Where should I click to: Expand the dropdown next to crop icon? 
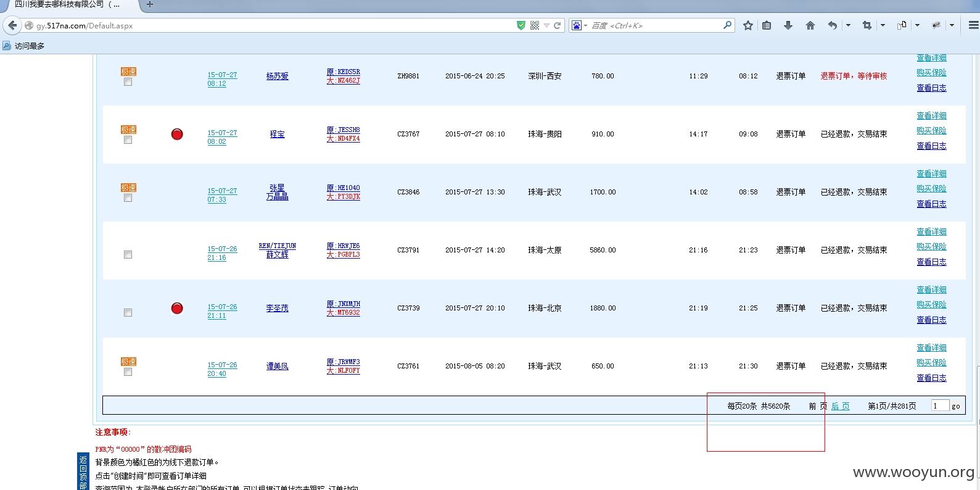[x=883, y=25]
